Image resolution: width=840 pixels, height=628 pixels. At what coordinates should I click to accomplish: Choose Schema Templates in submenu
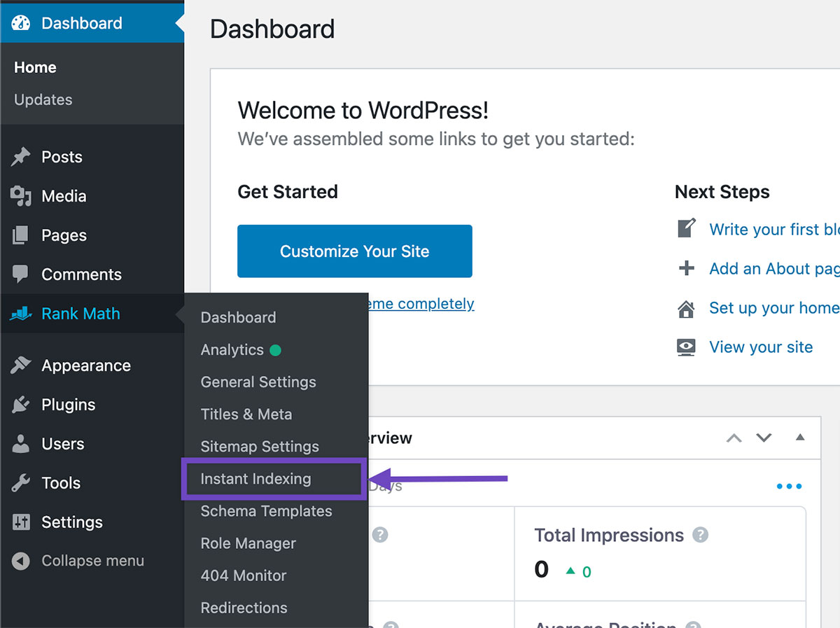coord(266,511)
